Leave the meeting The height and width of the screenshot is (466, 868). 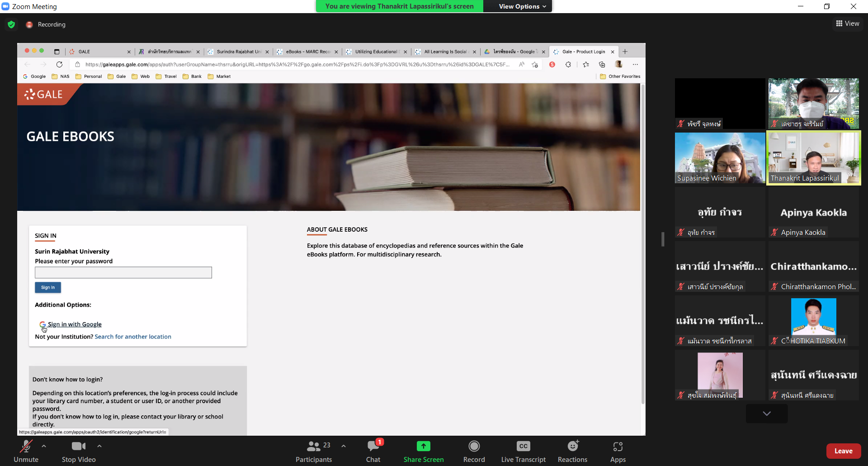click(843, 451)
